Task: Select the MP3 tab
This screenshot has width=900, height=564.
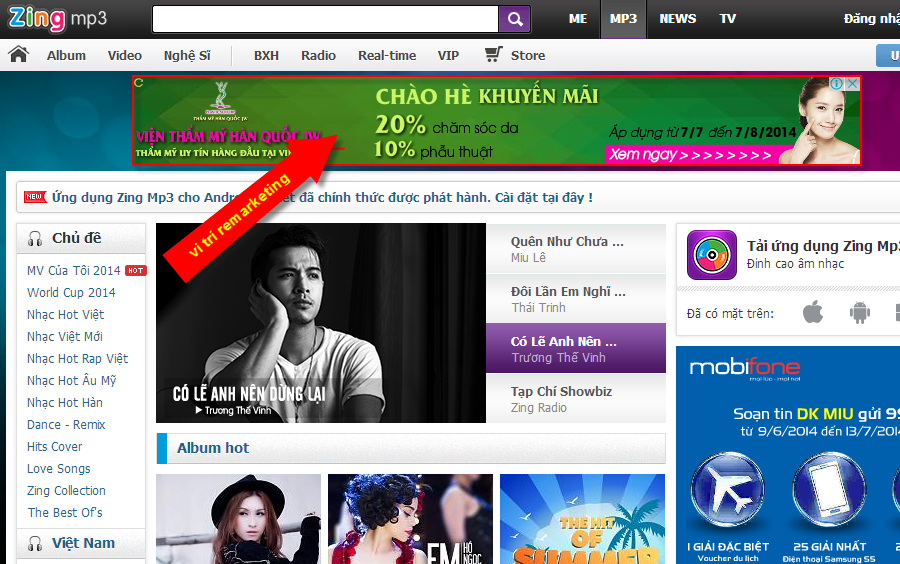Action: [623, 19]
